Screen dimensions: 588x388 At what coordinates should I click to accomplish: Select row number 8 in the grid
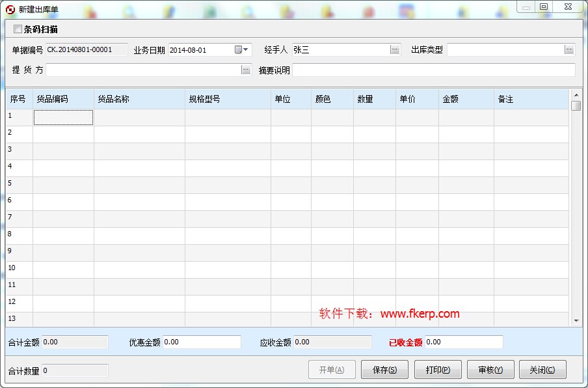point(20,236)
